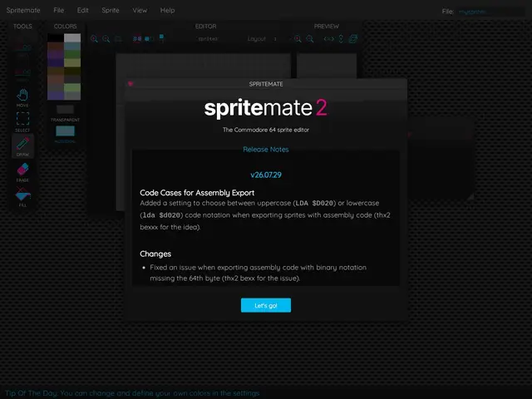The height and width of the screenshot is (399, 532).
Task: Click the spritemate 2 logo
Action: pos(266,108)
